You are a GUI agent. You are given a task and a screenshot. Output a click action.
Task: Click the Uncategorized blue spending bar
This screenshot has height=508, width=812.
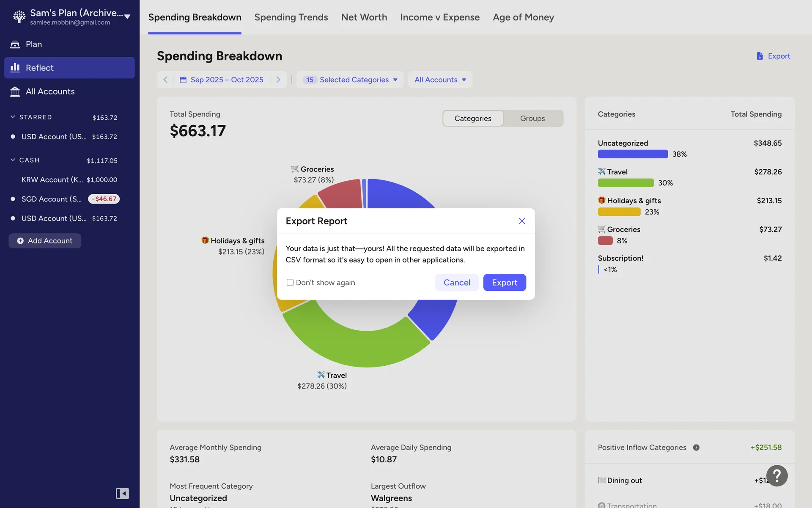[x=633, y=154]
